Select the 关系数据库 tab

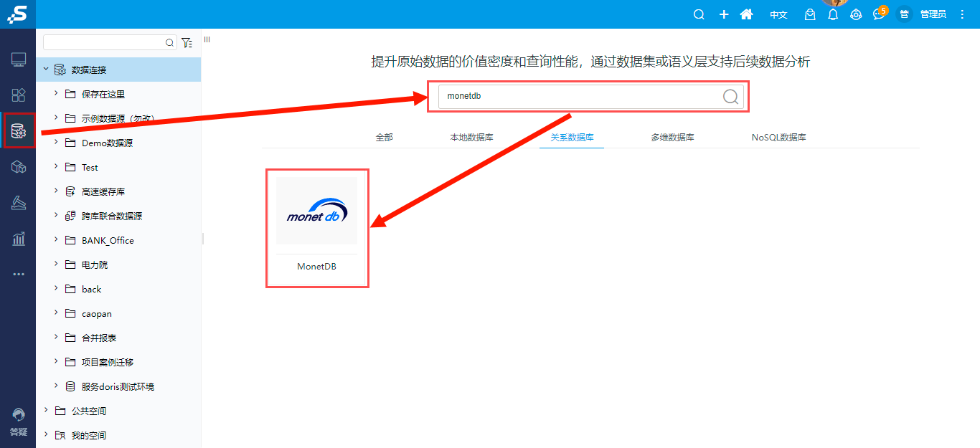[572, 137]
